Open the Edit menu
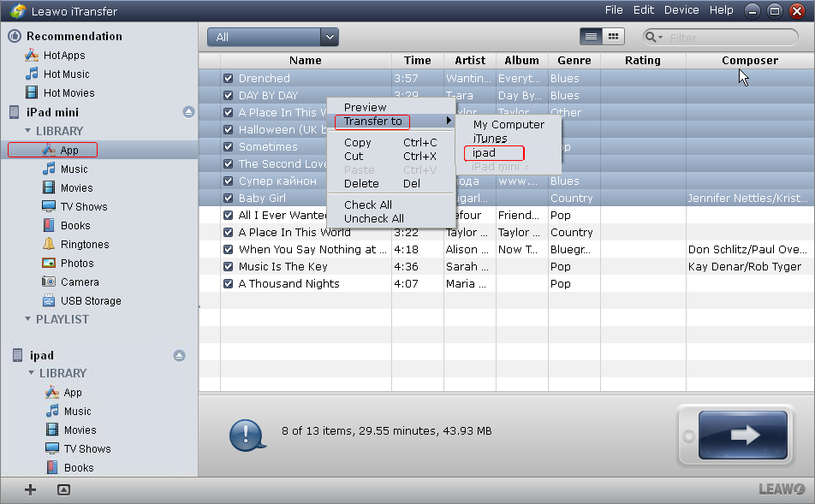Screen dimensions: 815x504 pyautogui.click(x=644, y=10)
